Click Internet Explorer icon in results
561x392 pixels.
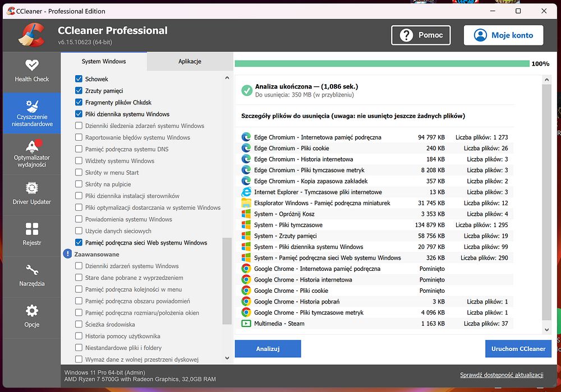[x=246, y=192]
